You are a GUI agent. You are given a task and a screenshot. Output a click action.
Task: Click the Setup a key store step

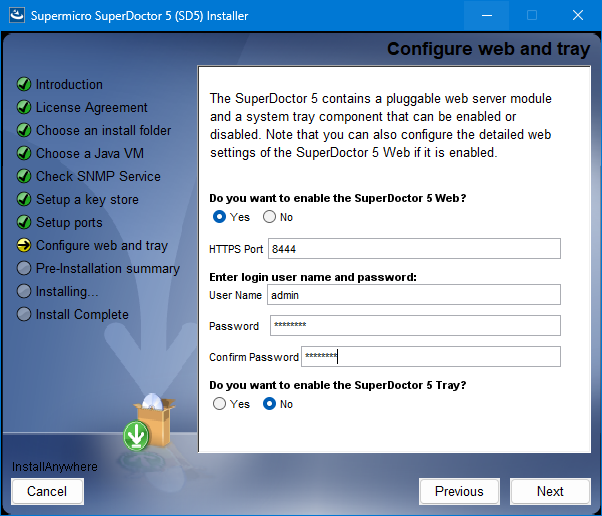tap(87, 199)
